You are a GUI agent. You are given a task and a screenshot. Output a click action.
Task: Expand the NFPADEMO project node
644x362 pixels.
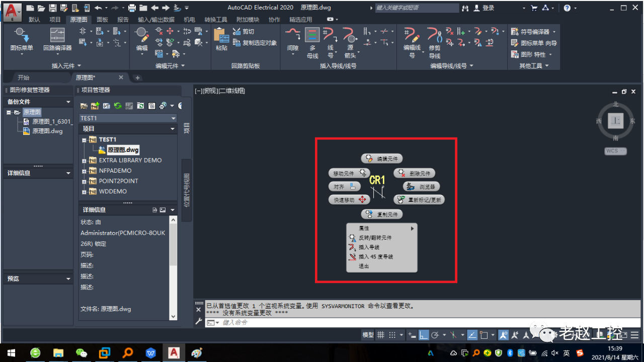tap(84, 171)
